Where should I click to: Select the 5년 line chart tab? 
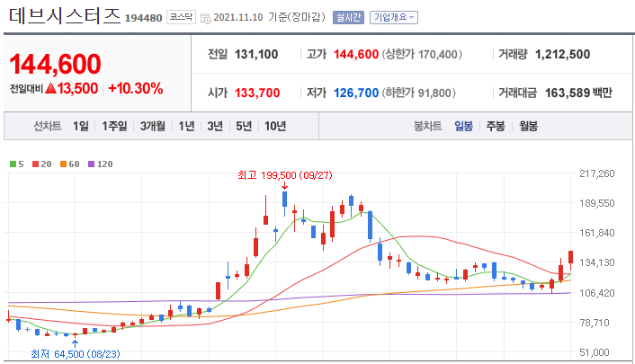point(244,127)
